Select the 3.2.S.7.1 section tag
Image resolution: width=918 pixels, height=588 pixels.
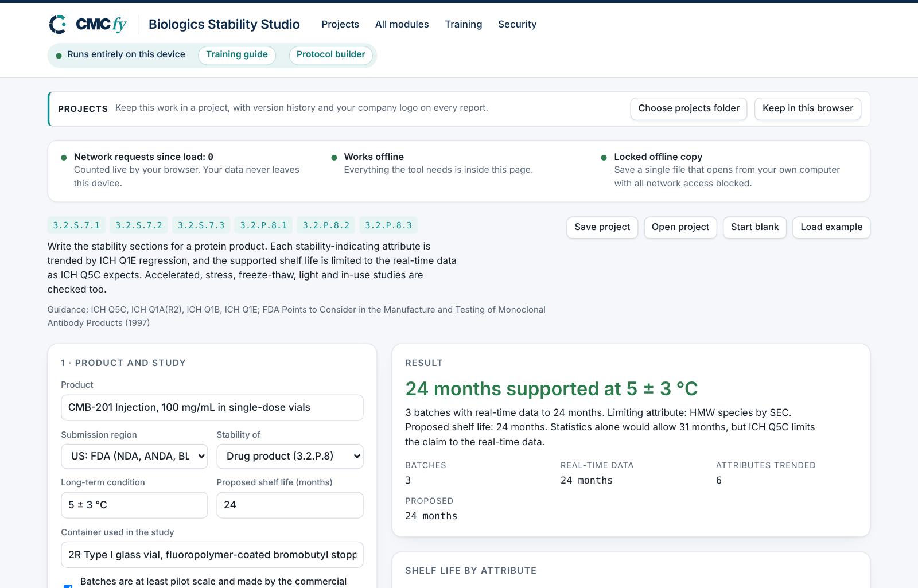click(76, 225)
